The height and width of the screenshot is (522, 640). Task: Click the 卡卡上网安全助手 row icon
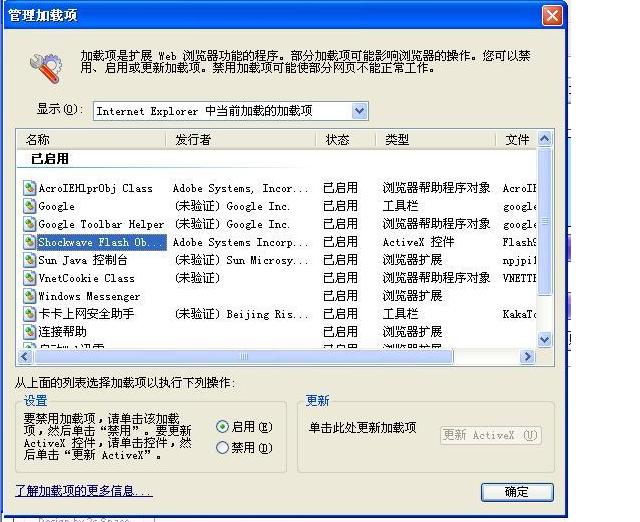pos(29,313)
